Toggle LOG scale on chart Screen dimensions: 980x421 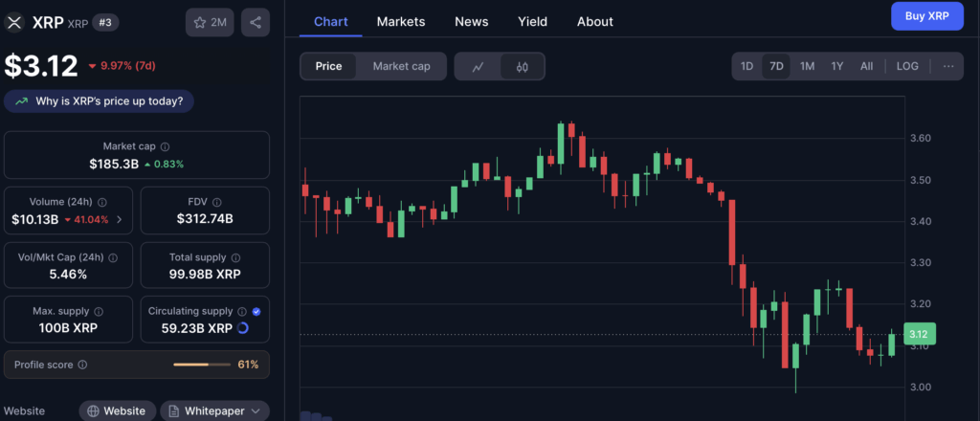[x=907, y=66]
